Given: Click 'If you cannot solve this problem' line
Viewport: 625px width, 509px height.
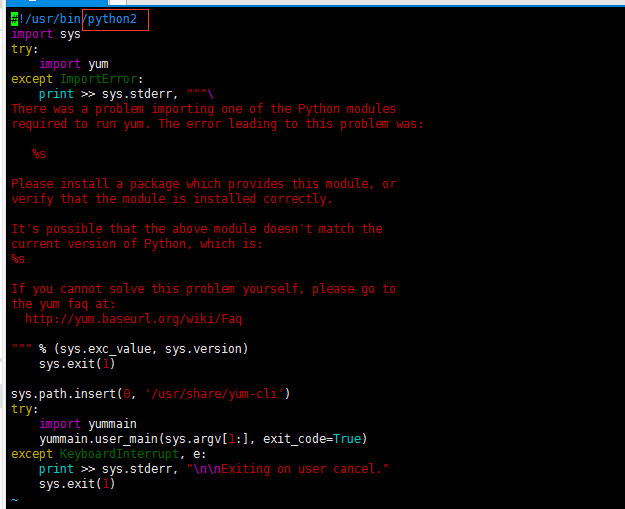Looking at the screenshot, I should pyautogui.click(x=203, y=289).
